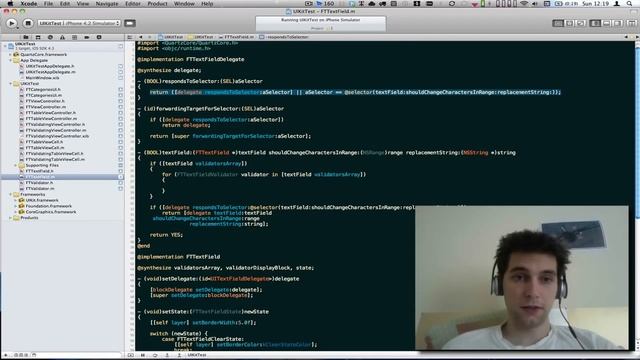Expand the Products group
This screenshot has width=640, height=360.
point(11,218)
